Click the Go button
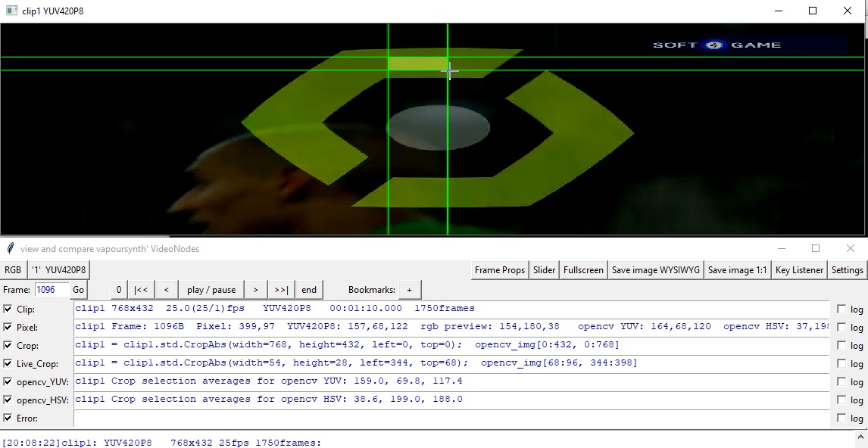Viewport: 868px width, 448px height. (x=79, y=290)
